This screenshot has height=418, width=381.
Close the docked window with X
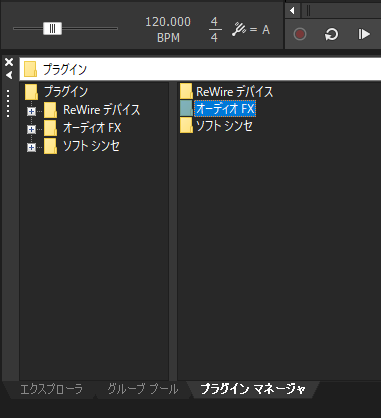click(9, 62)
